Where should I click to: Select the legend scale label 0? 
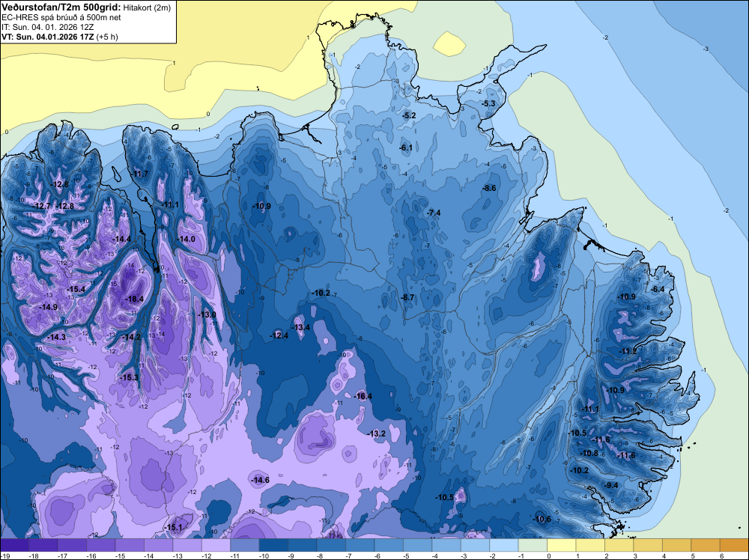pyautogui.click(x=549, y=556)
